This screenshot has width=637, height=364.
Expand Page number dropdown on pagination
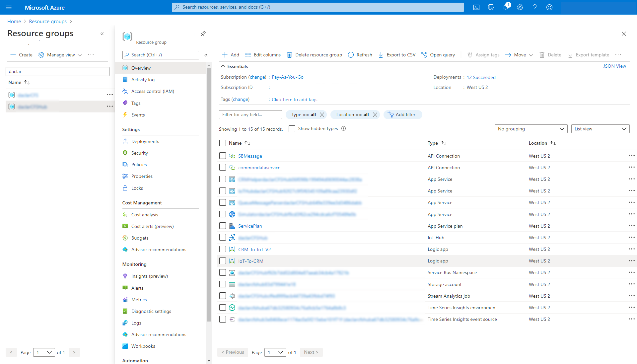(x=275, y=352)
